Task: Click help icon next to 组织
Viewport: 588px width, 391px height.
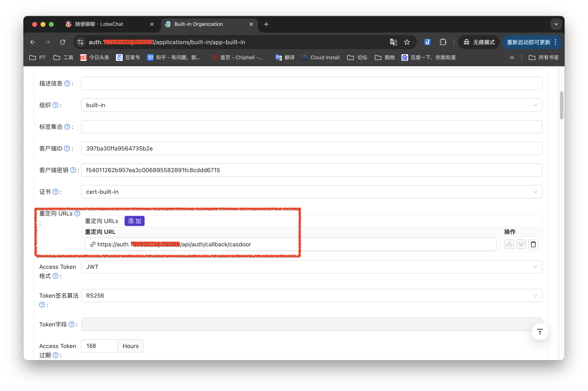Action: point(56,105)
